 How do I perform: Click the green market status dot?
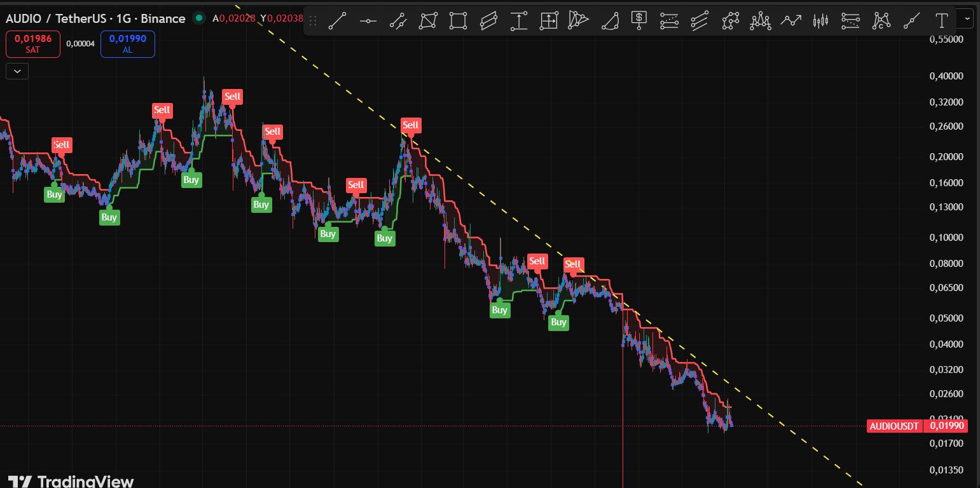pyautogui.click(x=199, y=18)
